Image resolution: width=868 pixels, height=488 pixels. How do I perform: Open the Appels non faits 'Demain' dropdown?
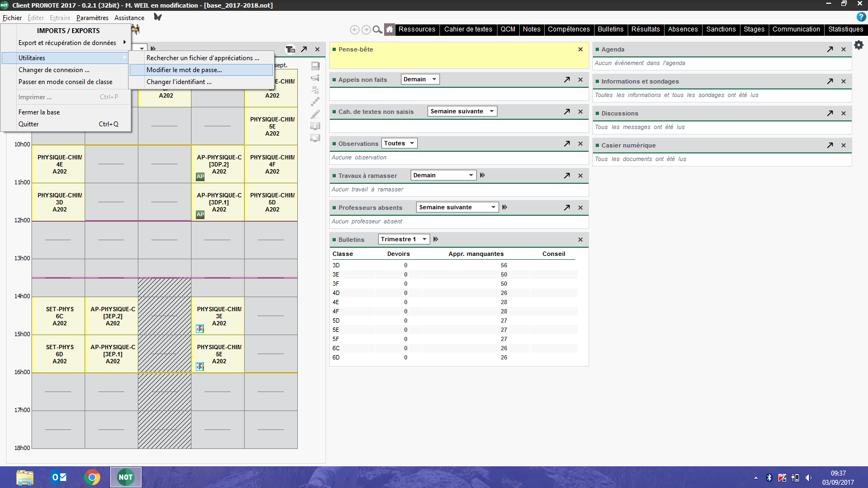point(420,79)
